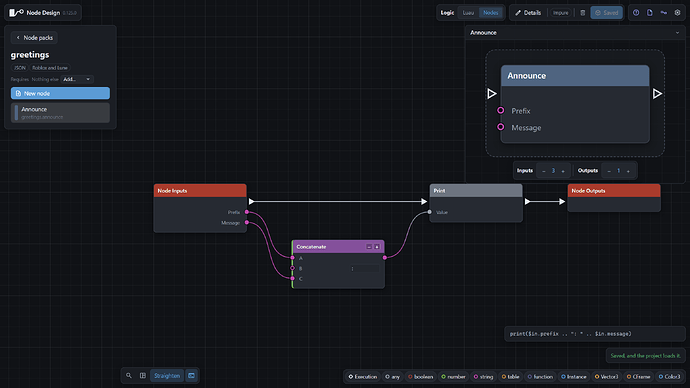Image resolution: width=690 pixels, height=388 pixels.
Task: Click the Roblox and Lune tag
Action: pos(50,68)
